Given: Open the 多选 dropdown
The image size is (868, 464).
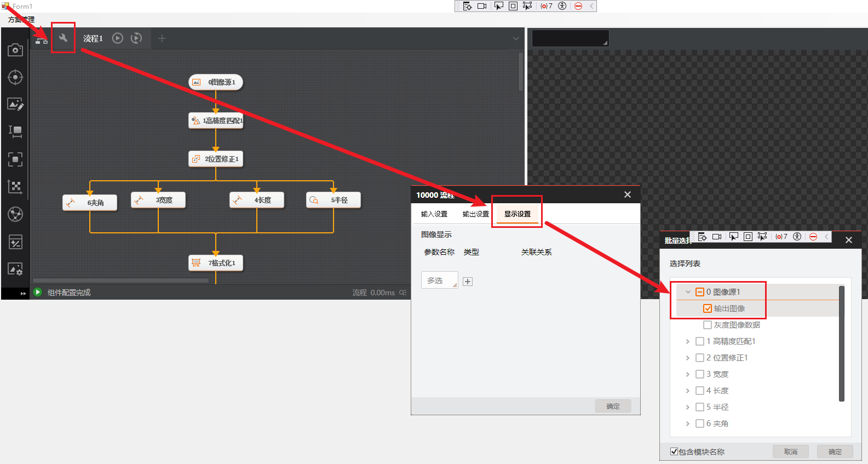Looking at the screenshot, I should click(439, 280).
